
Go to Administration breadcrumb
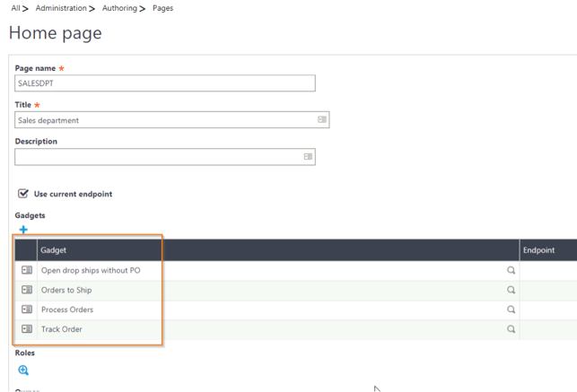click(x=61, y=8)
